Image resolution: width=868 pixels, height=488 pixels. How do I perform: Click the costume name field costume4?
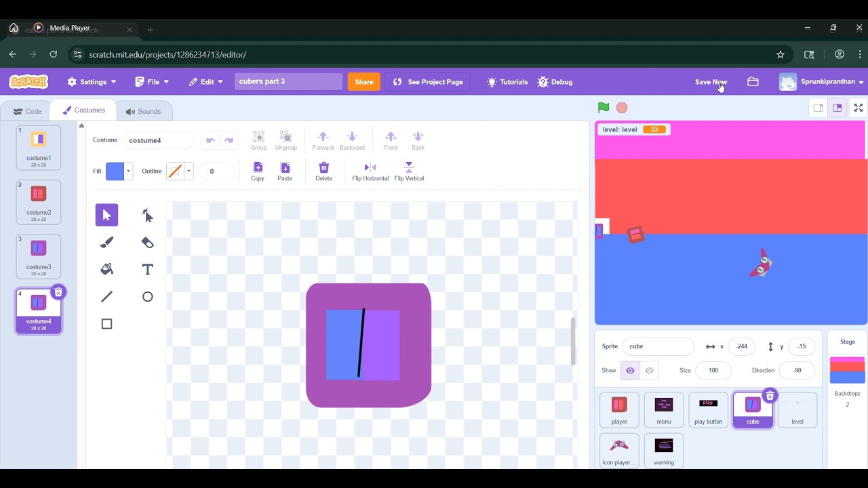click(x=158, y=140)
